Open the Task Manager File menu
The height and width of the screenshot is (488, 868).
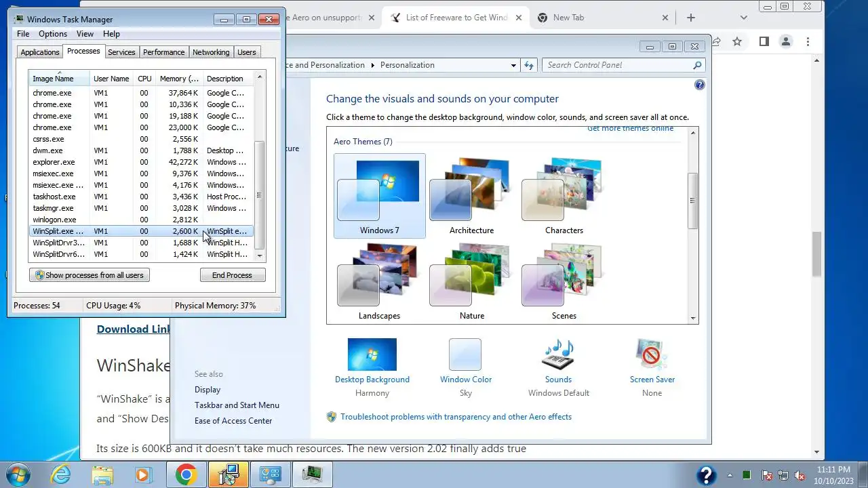[x=23, y=34]
